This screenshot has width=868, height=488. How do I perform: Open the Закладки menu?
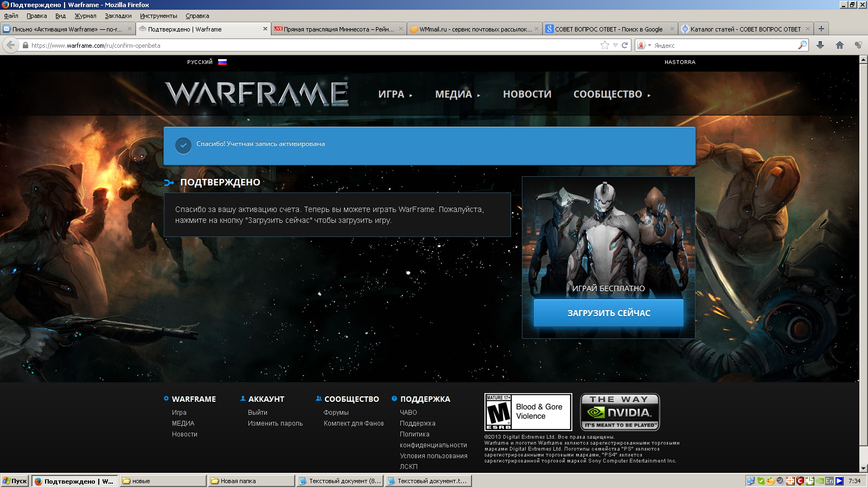(118, 16)
